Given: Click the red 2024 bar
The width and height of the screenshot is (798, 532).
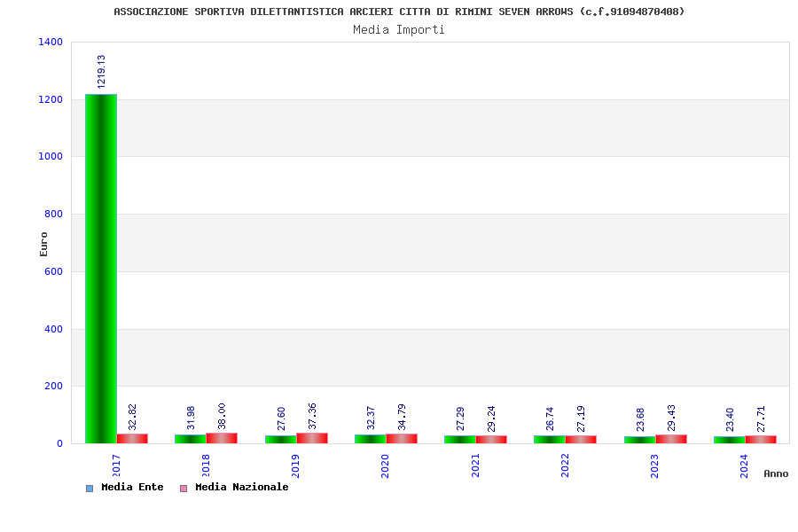Looking at the screenshot, I should click(761, 440).
